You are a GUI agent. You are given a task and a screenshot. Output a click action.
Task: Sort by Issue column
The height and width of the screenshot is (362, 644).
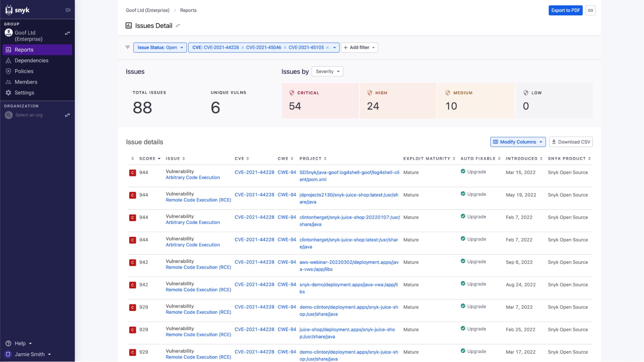pyautogui.click(x=175, y=159)
